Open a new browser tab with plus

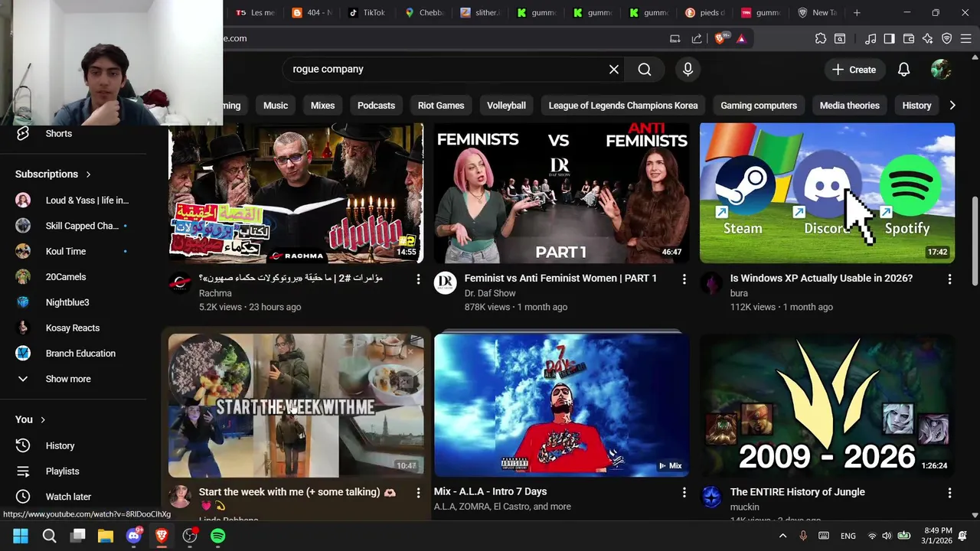point(857,12)
